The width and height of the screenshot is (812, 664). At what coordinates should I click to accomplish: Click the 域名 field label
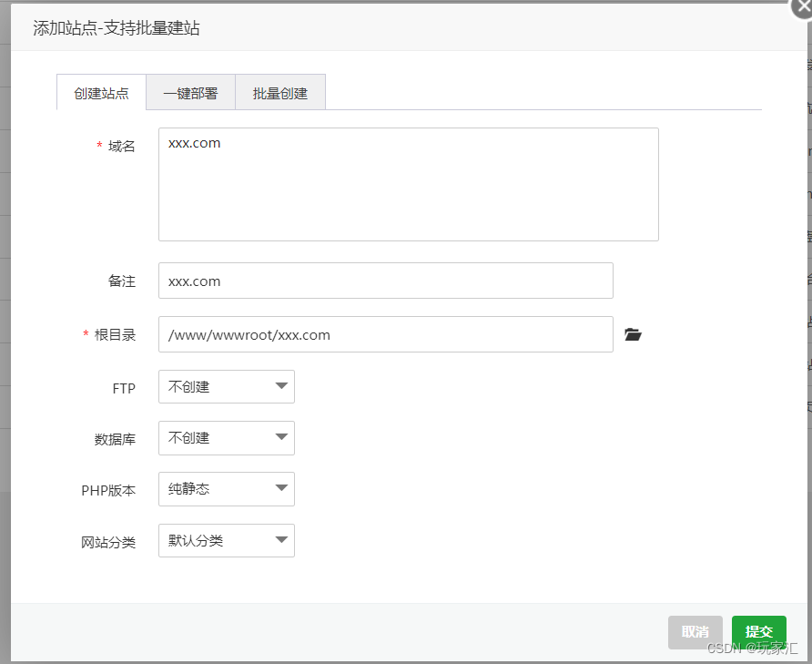tap(122, 146)
